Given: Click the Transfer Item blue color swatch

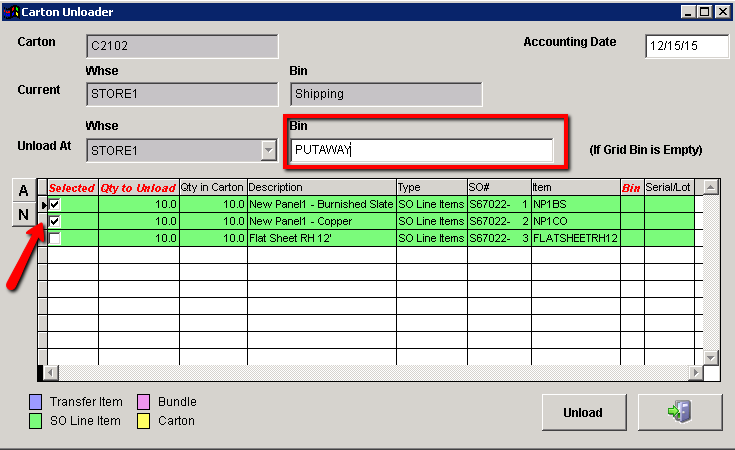Looking at the screenshot, I should click(36, 402).
